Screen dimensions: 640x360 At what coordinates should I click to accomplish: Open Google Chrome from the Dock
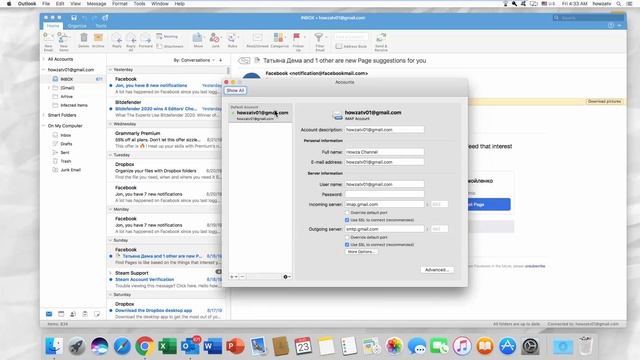(x=144, y=346)
